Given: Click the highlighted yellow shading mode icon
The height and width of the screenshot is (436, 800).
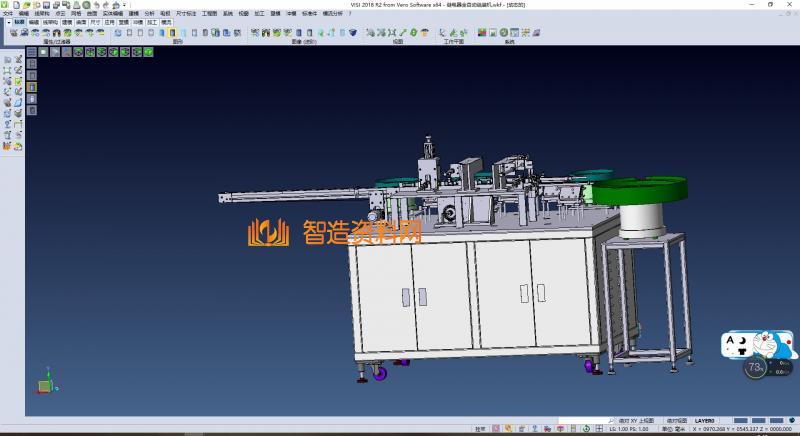Looking at the screenshot, I should [x=172, y=33].
